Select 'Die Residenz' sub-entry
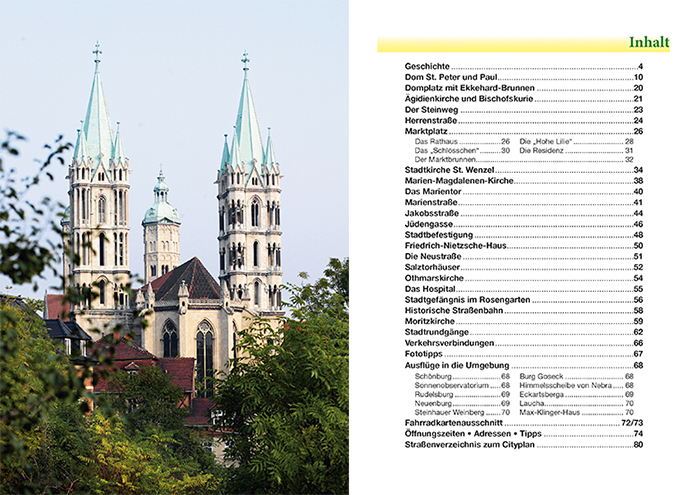 click(x=576, y=150)
